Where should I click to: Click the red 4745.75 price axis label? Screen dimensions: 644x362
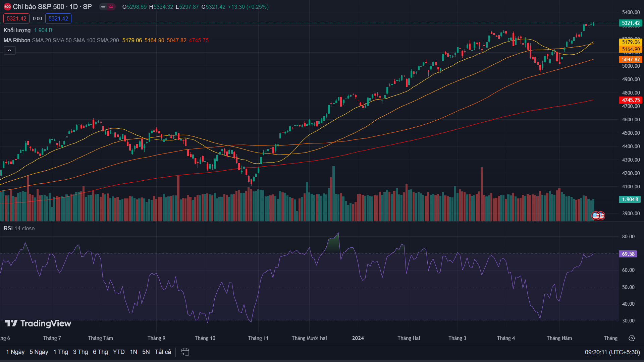tap(631, 100)
